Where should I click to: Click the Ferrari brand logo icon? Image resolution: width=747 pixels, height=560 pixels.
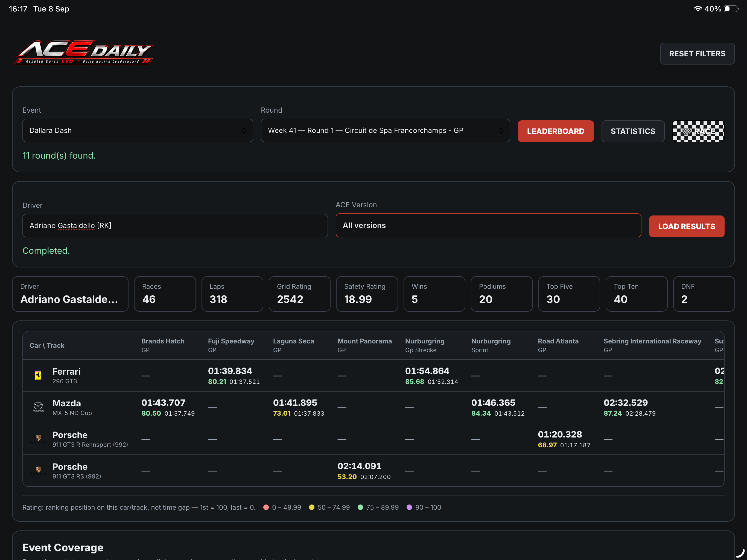click(x=38, y=376)
